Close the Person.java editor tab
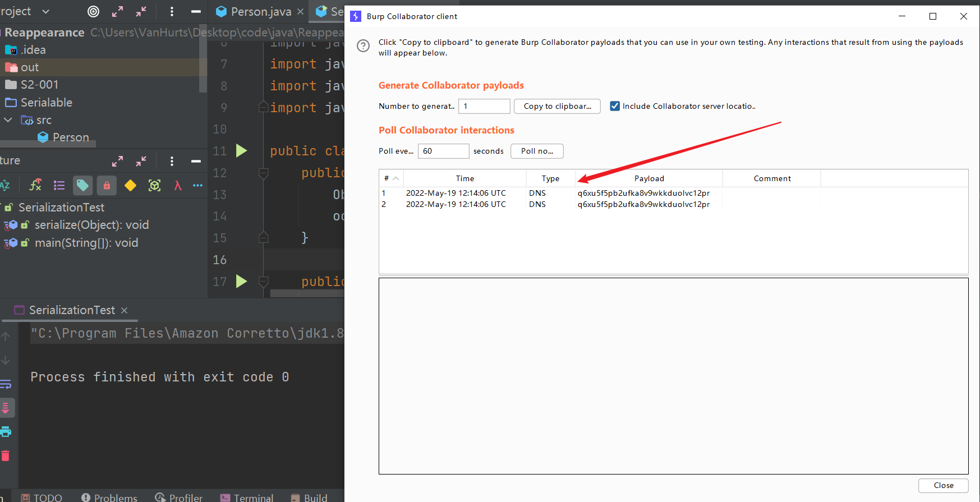Image resolution: width=980 pixels, height=502 pixels. 300,11
